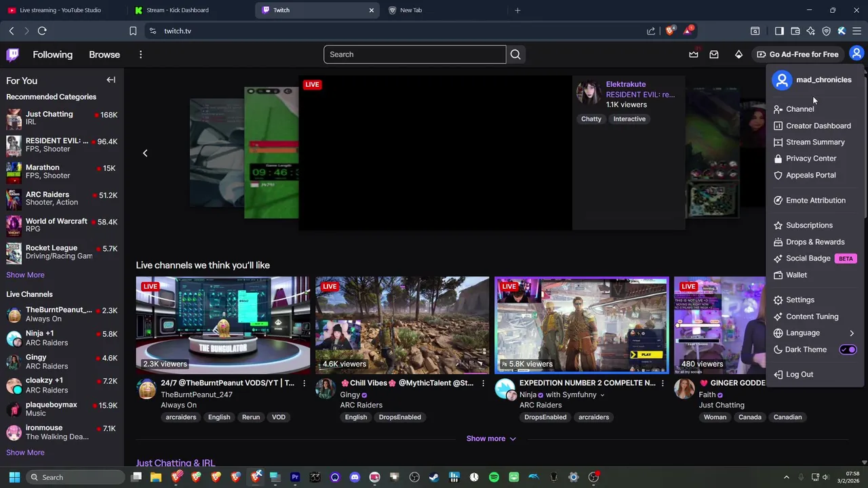Open the Whispers inbox icon
Image resolution: width=868 pixels, height=488 pixels.
714,54
